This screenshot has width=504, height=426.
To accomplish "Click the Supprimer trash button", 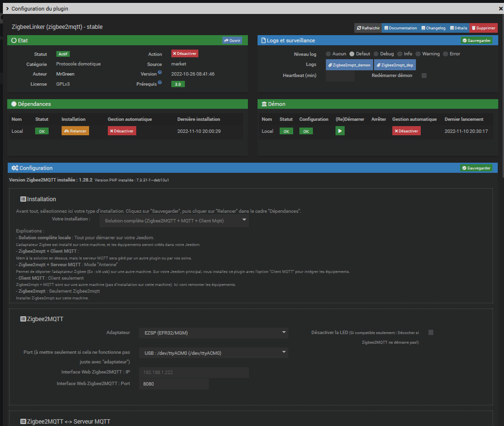I will click(483, 28).
